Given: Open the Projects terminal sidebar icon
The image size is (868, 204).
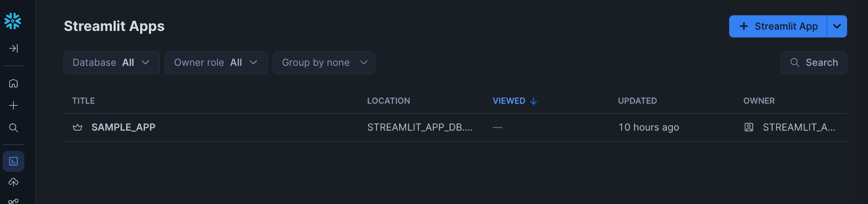Looking at the screenshot, I should [x=13, y=161].
